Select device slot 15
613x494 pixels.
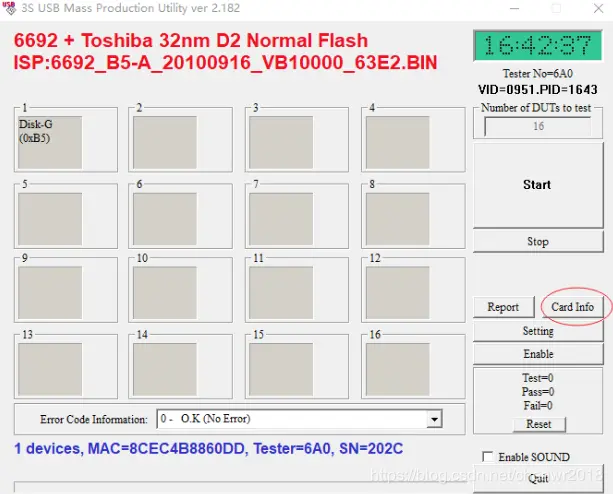[x=281, y=369]
